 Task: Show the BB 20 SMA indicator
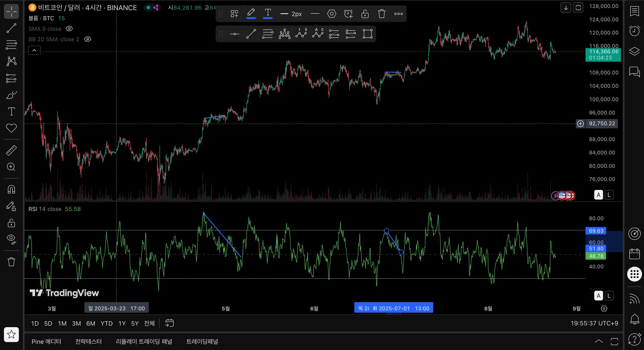pyautogui.click(x=88, y=39)
